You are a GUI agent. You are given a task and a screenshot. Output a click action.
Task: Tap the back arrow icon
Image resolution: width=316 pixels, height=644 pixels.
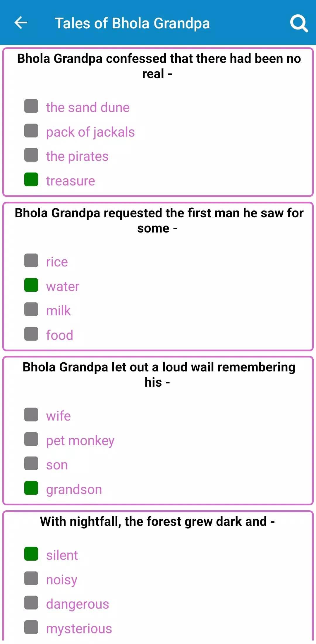pos(21,23)
